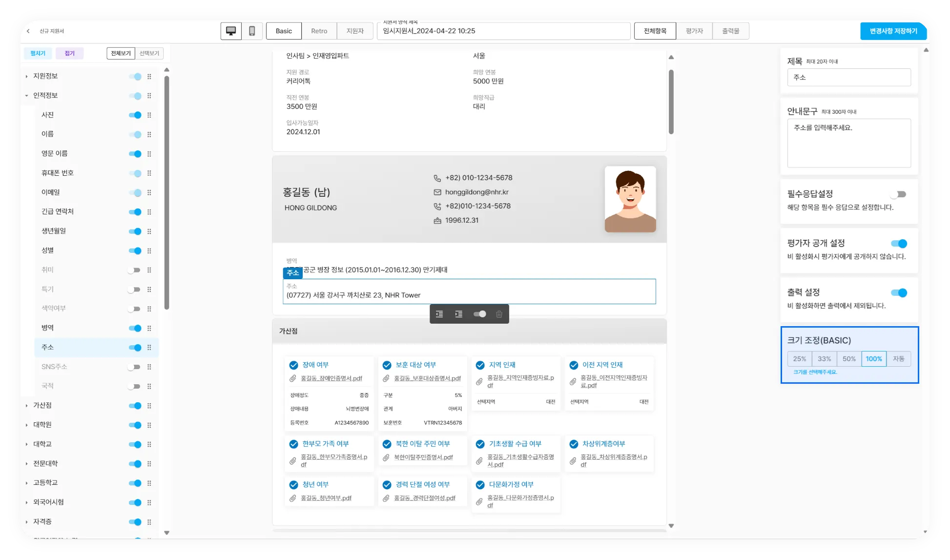Screen dimensions: 950x560
Task: Turn on 필수응답설정 switch
Action: pyautogui.click(x=898, y=194)
